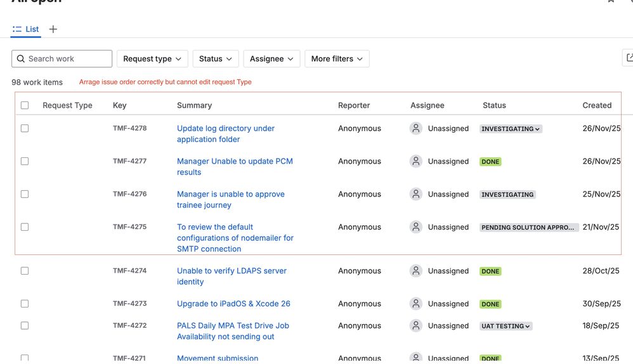633x364 pixels.
Task: Click the assignee avatar icon for TMF-4272
Action: 416,325
